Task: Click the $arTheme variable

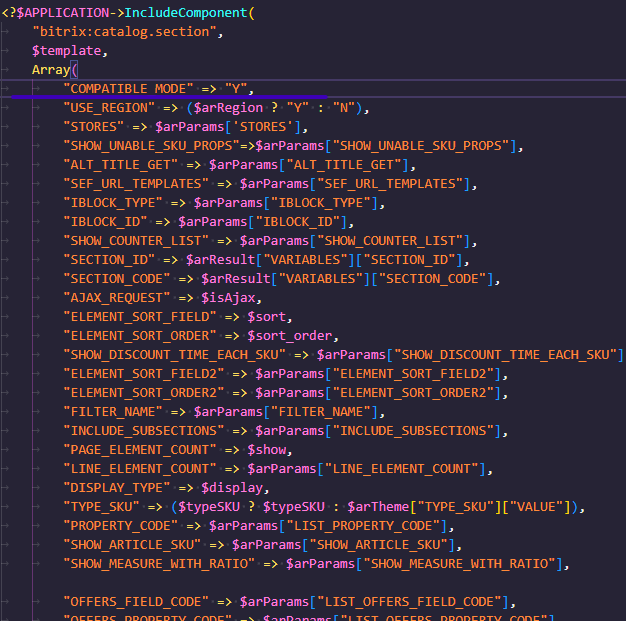Action: pos(378,507)
